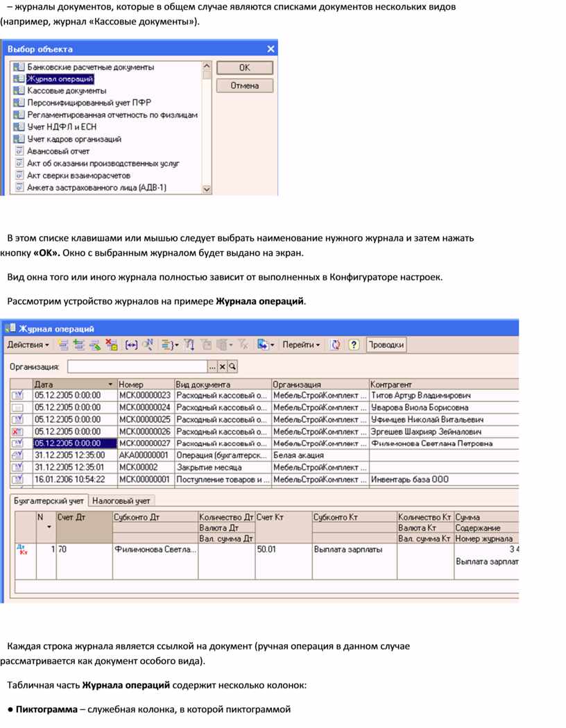Select the row with number МСК00000025
Screen dimensions: 566x728
click(x=264, y=420)
